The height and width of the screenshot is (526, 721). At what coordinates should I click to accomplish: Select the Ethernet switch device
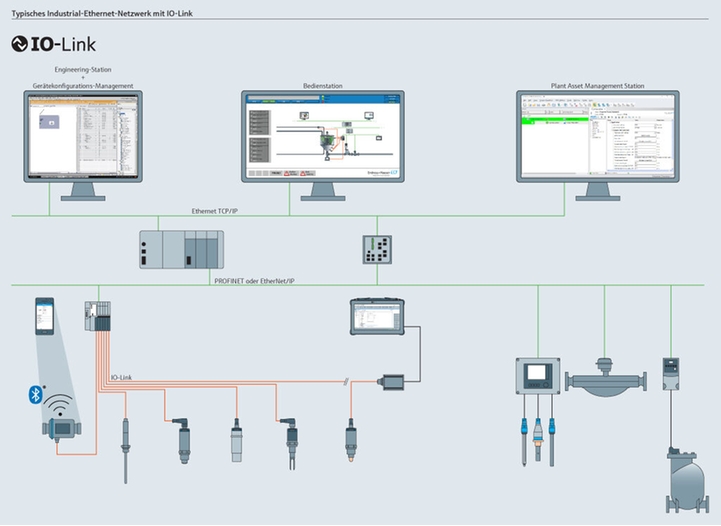pos(376,249)
